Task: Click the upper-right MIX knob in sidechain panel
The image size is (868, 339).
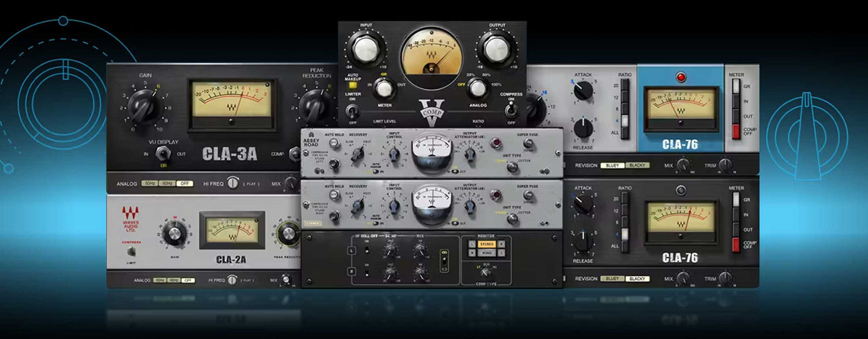Action: [x=420, y=250]
